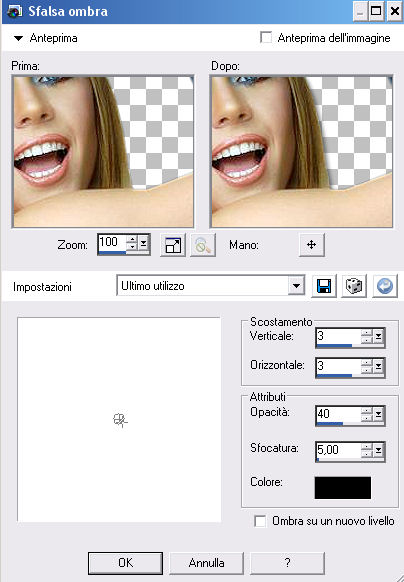Toggle Ombra su un nuovo livello checkbox
The image size is (404, 582).
(260, 521)
